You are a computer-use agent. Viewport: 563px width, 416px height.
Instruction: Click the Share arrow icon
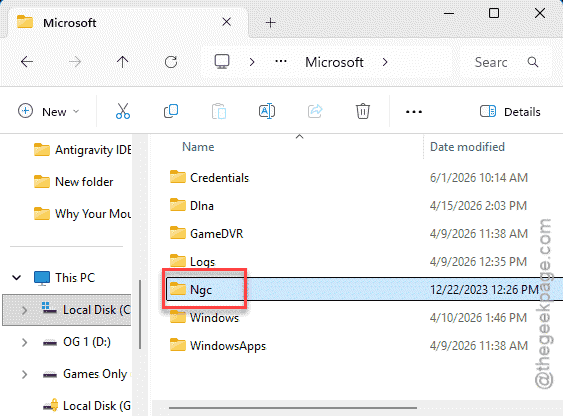tap(315, 111)
